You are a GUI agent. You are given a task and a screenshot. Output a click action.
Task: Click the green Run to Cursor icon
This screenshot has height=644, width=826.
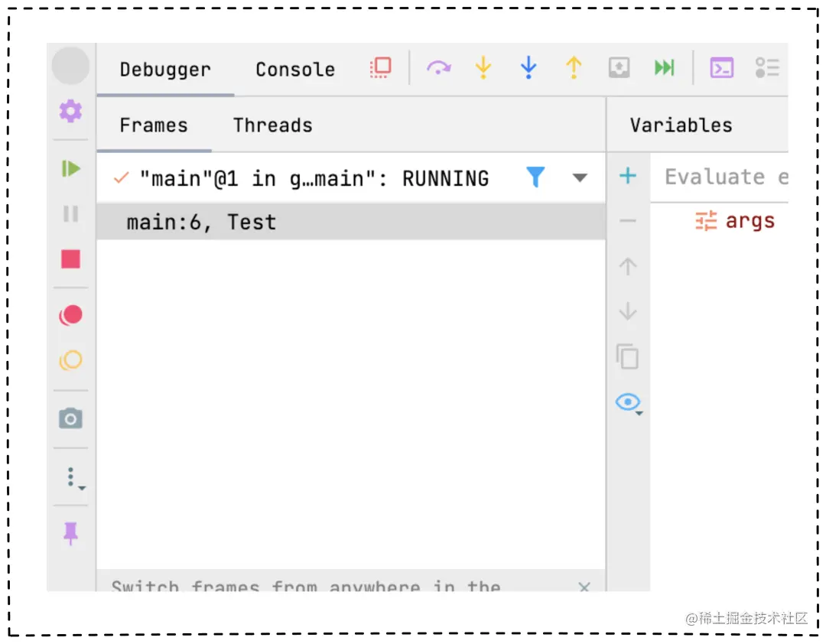(x=665, y=67)
